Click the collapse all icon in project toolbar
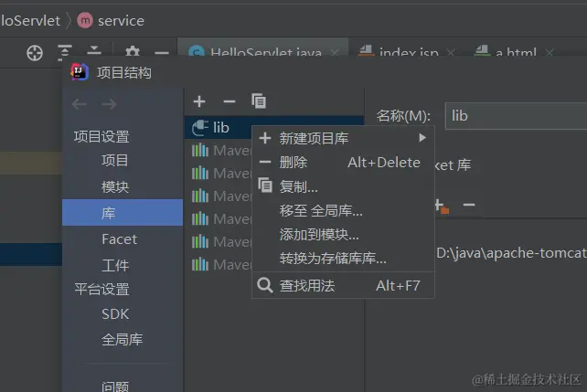The width and height of the screenshot is (587, 392). (x=94, y=51)
